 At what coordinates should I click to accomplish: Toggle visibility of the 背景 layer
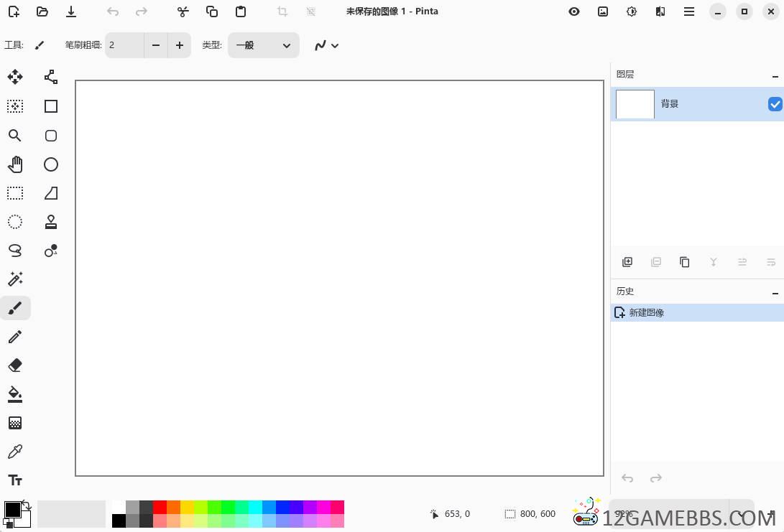(x=775, y=103)
